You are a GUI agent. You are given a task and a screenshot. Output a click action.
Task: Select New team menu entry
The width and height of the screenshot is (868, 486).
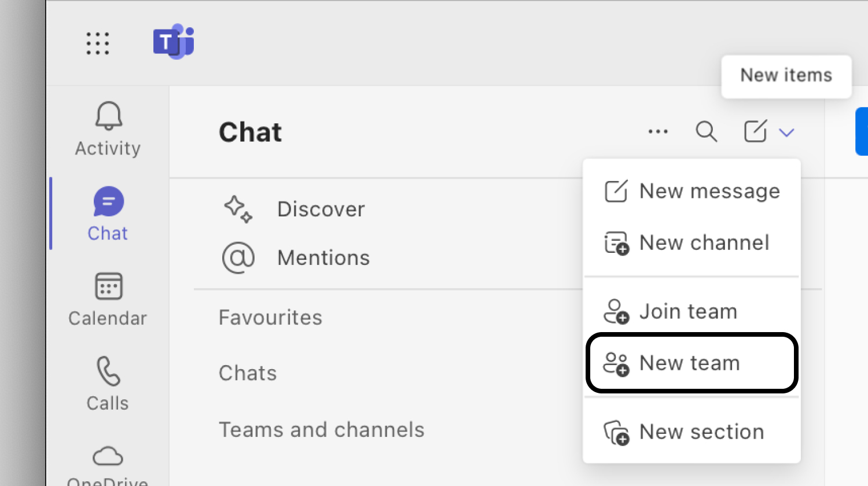point(692,363)
